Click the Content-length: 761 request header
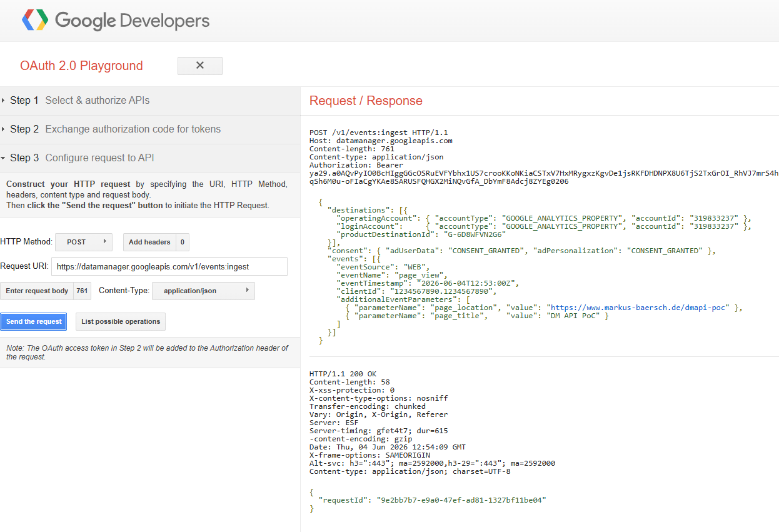This screenshot has height=532, width=779. [351, 149]
